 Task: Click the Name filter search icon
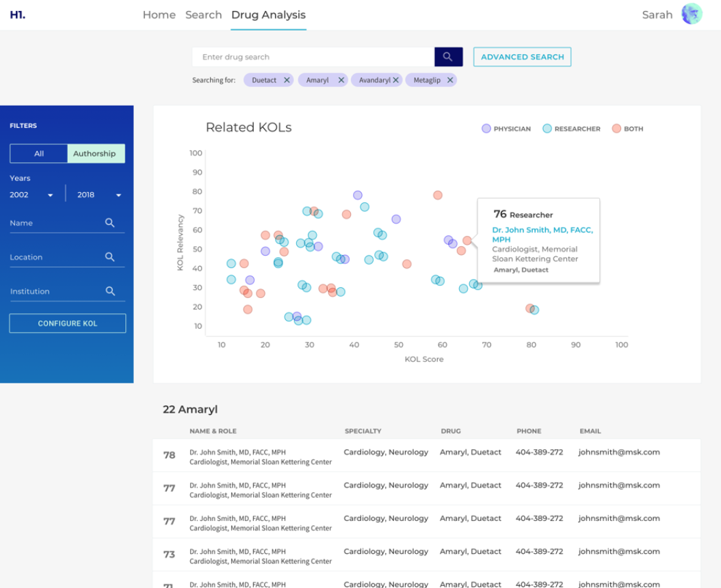(109, 222)
